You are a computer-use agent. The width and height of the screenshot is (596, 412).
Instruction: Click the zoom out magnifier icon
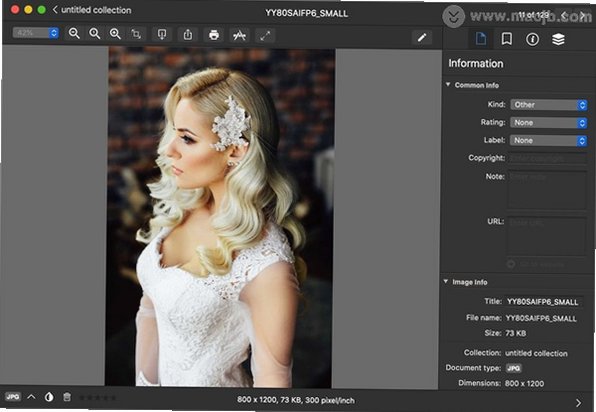click(x=74, y=34)
